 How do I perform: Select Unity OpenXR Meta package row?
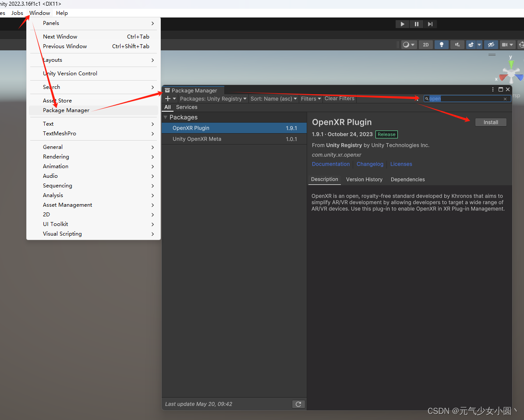tap(234, 139)
